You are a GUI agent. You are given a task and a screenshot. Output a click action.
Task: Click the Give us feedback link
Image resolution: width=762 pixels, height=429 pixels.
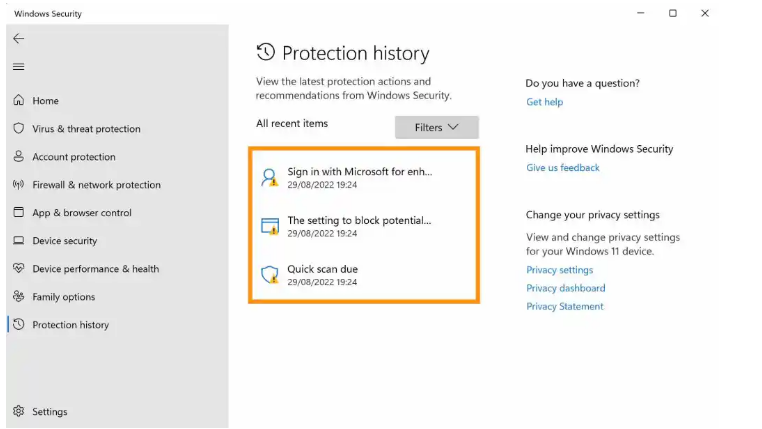point(563,168)
